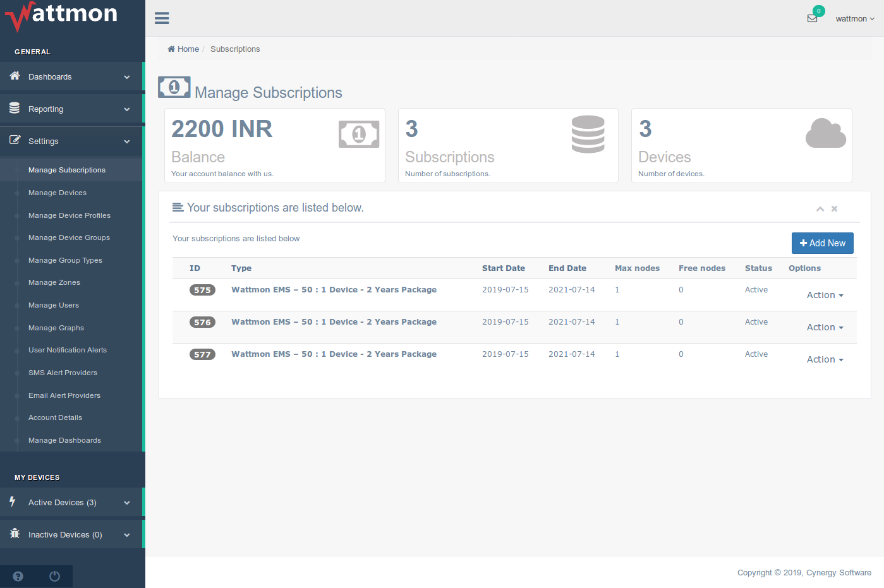Click the Wattmon logo

coord(62,15)
